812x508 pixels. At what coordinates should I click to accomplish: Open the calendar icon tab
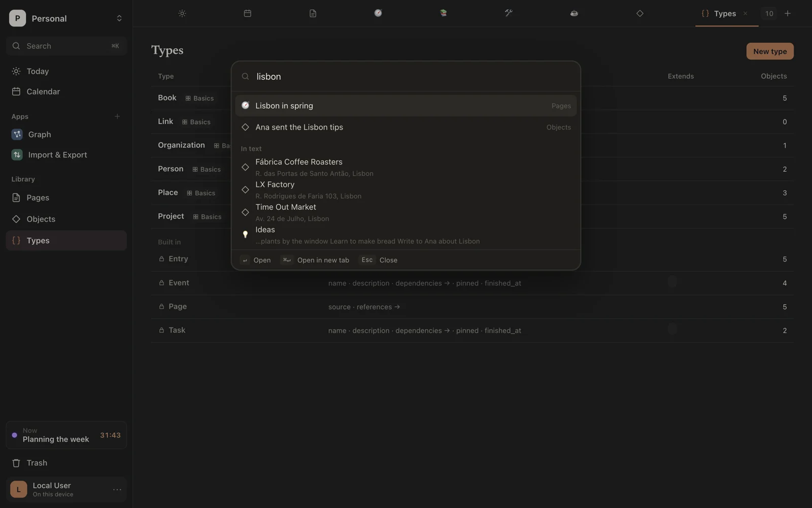pos(248,14)
